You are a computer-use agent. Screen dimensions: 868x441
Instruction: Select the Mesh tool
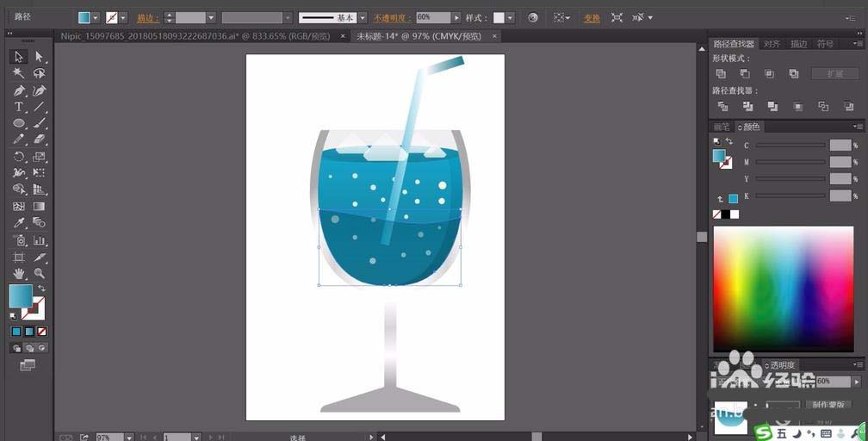point(18,206)
